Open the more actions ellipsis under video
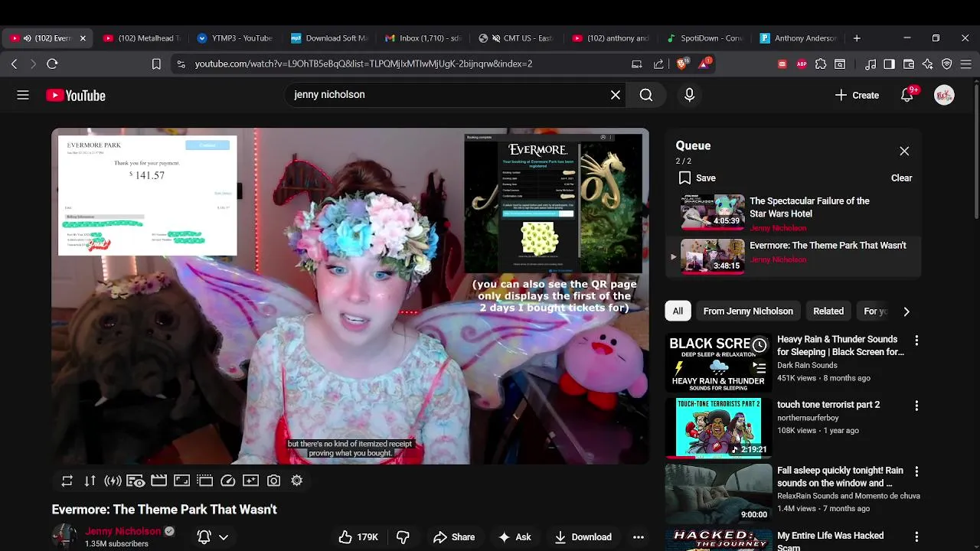The height and width of the screenshot is (551, 980). (x=639, y=537)
